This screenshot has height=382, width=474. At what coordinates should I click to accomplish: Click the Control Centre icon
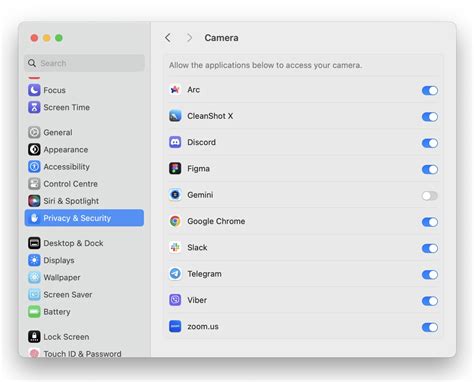(34, 184)
